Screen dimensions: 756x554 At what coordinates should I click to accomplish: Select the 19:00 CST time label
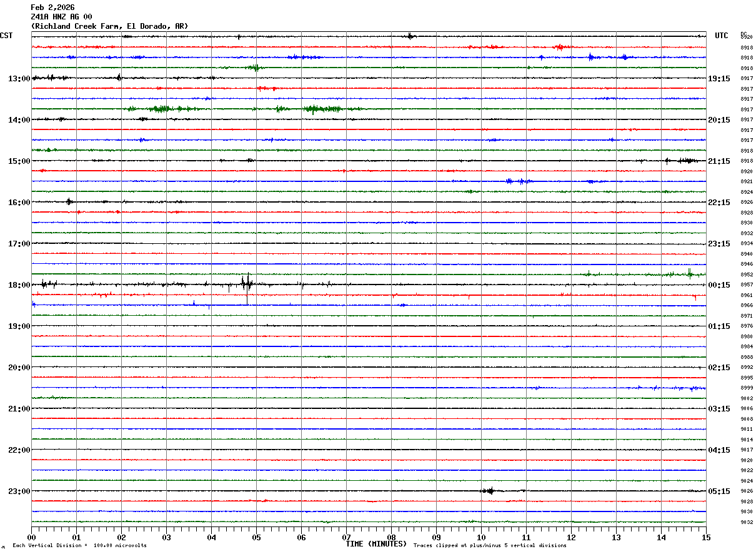[x=19, y=326]
